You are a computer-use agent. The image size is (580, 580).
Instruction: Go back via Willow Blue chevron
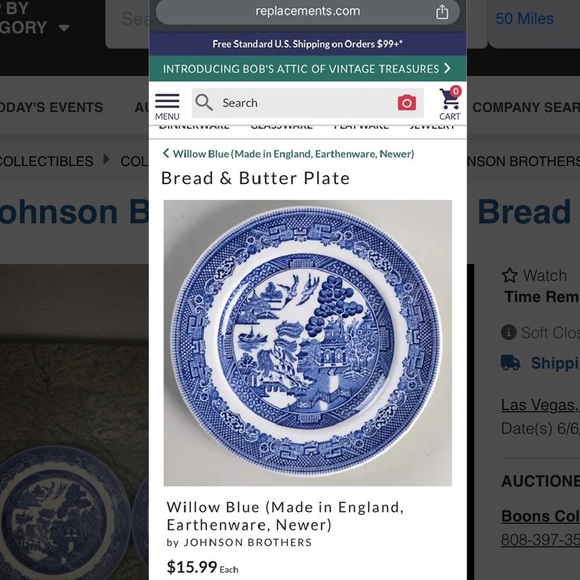(x=166, y=153)
